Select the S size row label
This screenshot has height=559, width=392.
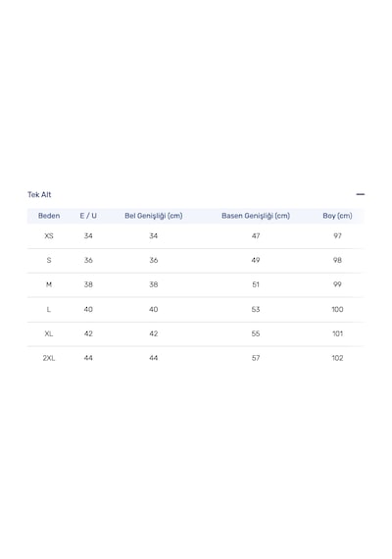click(49, 260)
